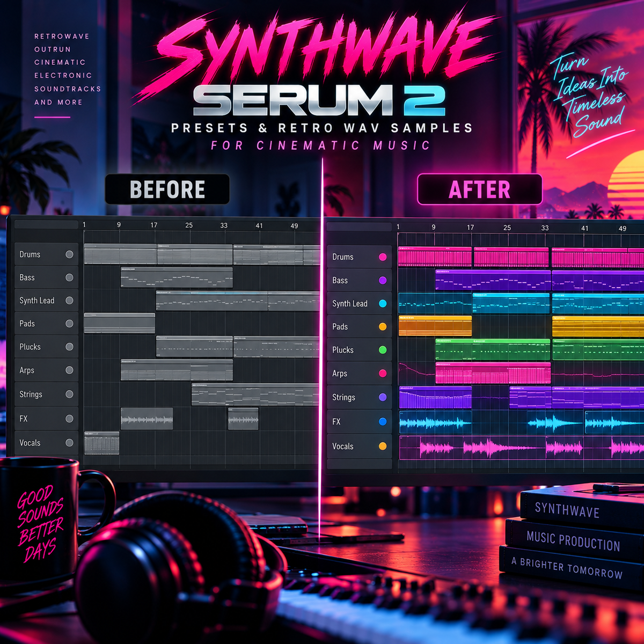
Task: Toggle the Strings gray dot in Before panel
Action: tap(69, 394)
